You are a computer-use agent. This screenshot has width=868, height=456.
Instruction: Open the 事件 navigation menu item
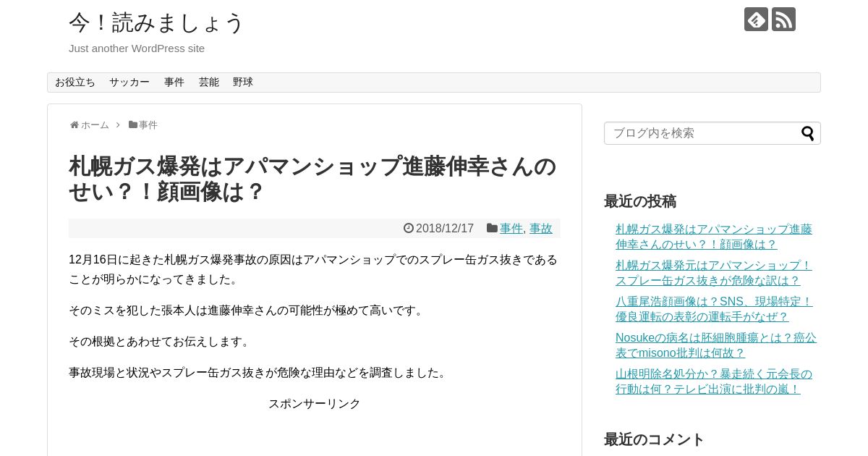click(174, 83)
